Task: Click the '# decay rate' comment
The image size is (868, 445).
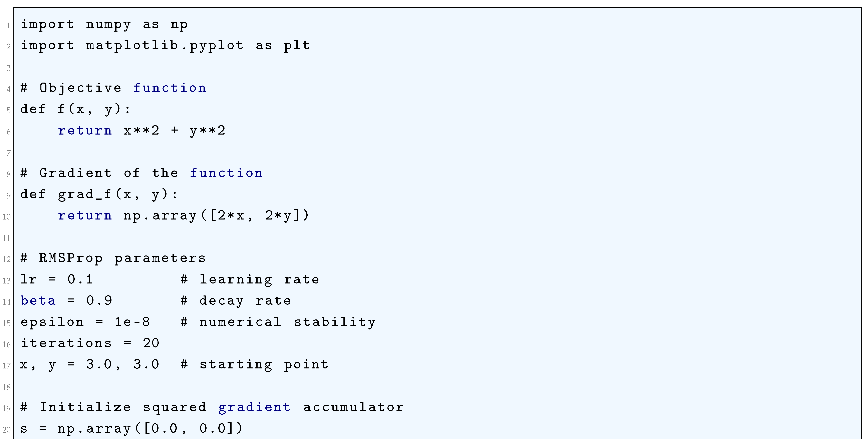Action: pos(236,301)
